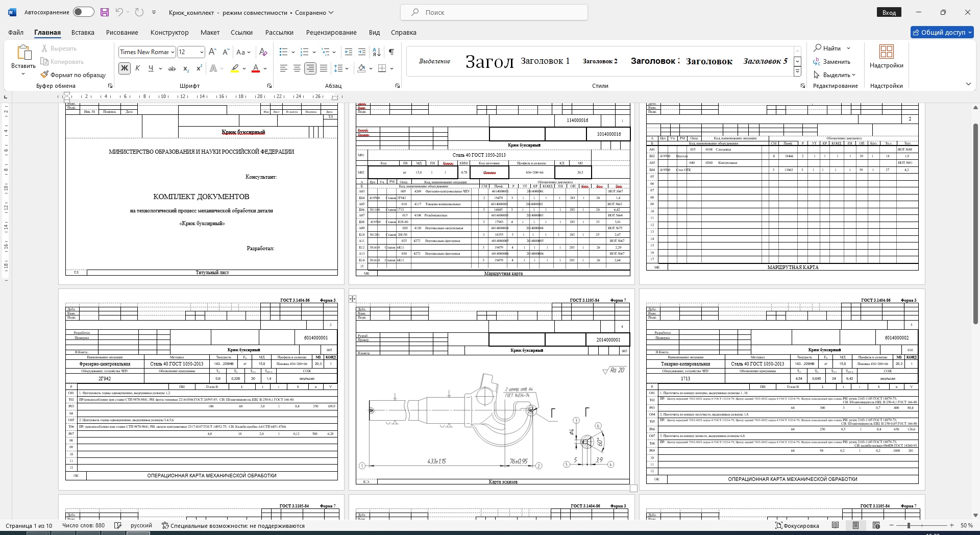Viewport: 980px width, 535px height.
Task: Show paragraph marks with pilcrow icon
Action: (391, 52)
